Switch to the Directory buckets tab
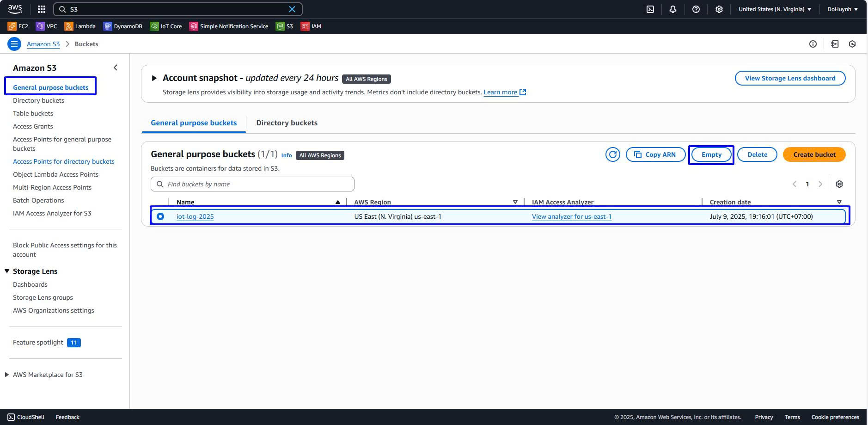Image resolution: width=868 pixels, height=425 pixels. coord(287,123)
